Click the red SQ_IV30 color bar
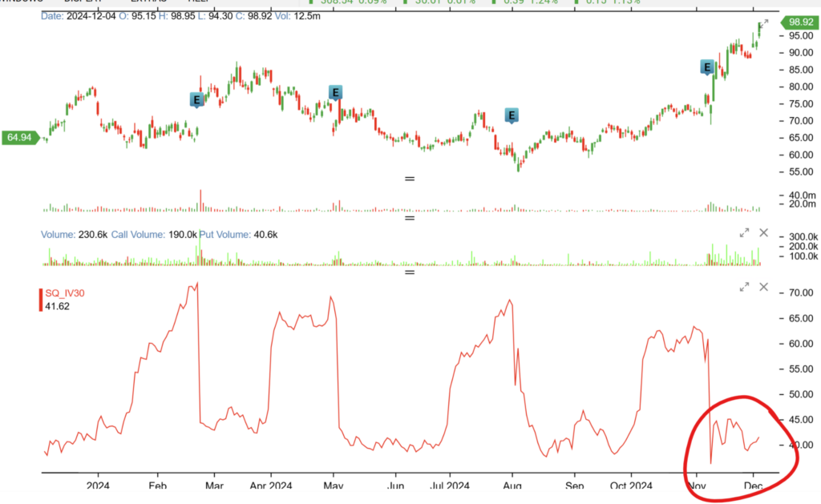 tap(41, 300)
